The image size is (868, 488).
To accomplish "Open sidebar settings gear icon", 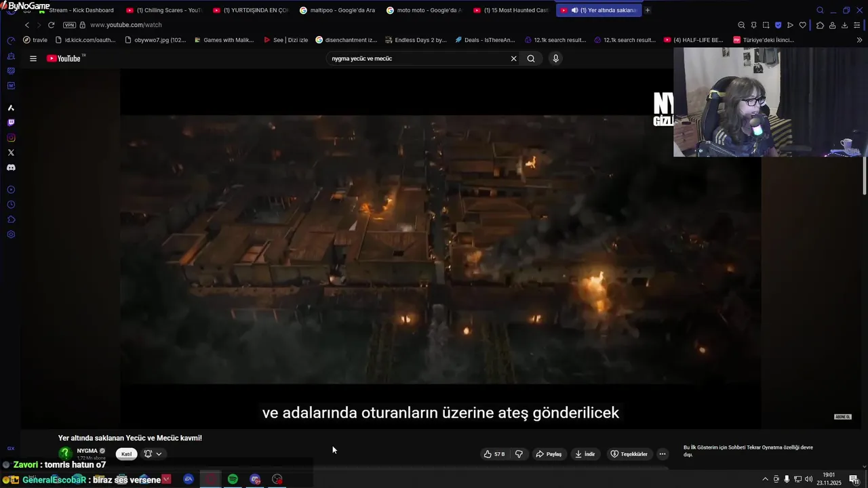I will coord(11,235).
